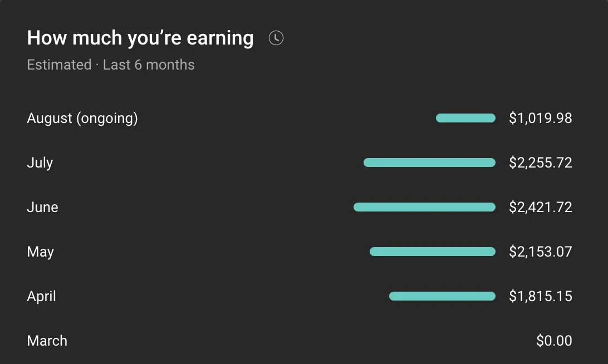
Task: Click the August earnings bar
Action: pos(465,118)
